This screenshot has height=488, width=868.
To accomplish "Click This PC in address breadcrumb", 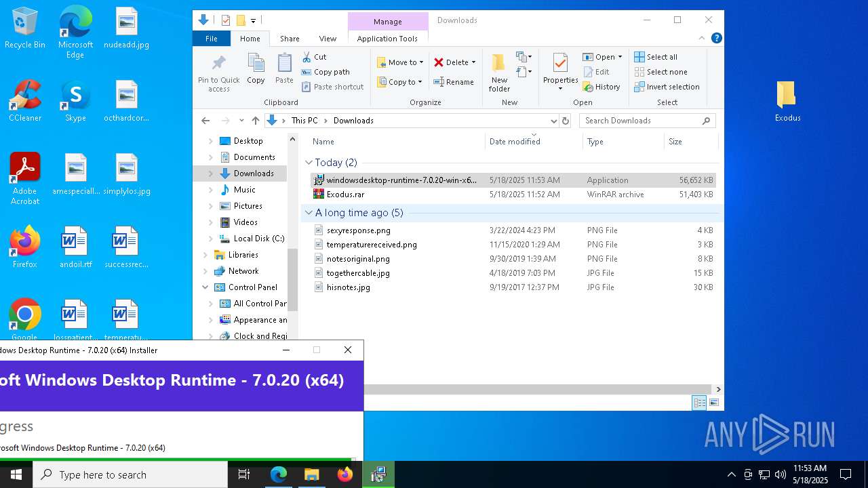I will coord(304,121).
